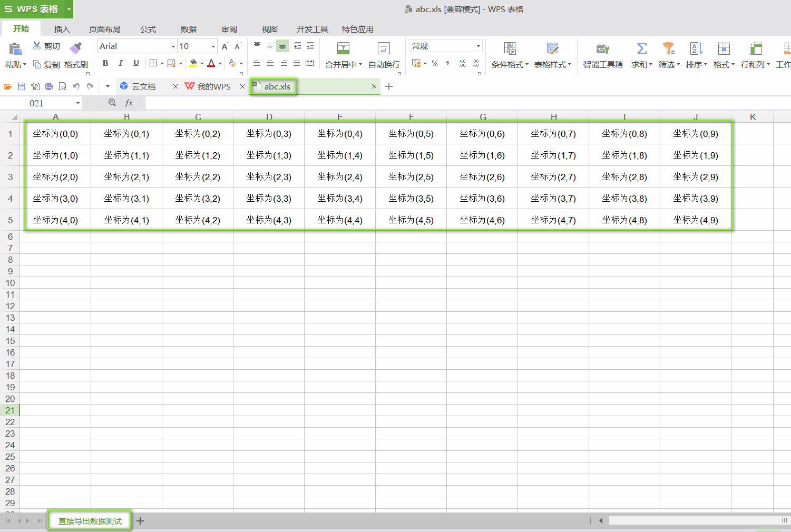
Task: Select the format painter (格式刷) tool
Action: click(76, 55)
